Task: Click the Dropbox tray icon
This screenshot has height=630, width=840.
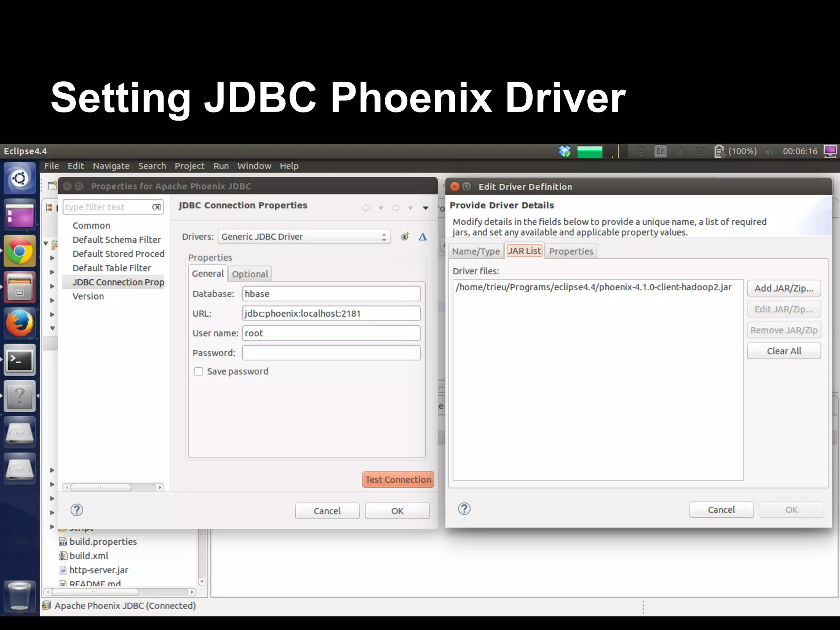Action: point(565,151)
